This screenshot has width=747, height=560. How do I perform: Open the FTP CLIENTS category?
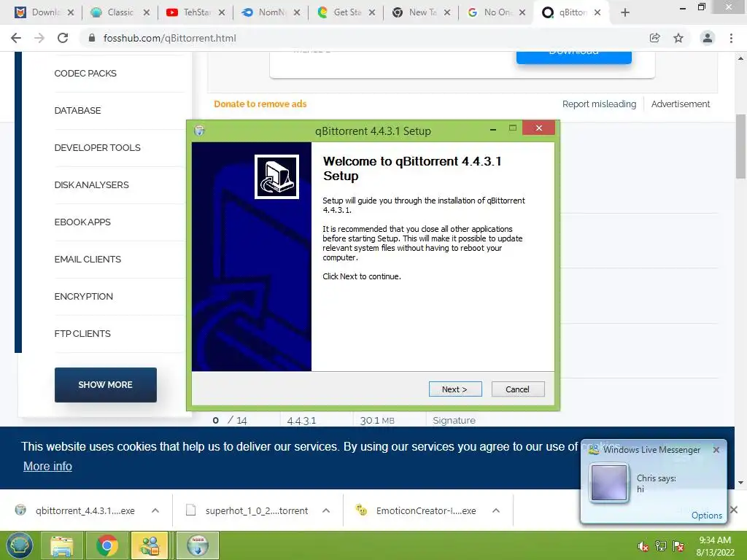click(x=82, y=333)
